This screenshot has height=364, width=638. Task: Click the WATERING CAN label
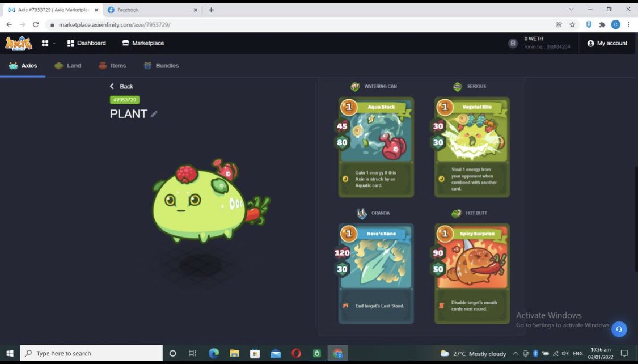pyautogui.click(x=381, y=86)
